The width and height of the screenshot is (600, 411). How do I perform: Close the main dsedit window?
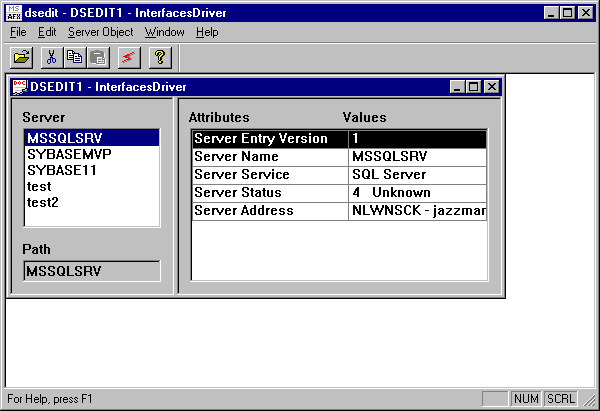586,13
